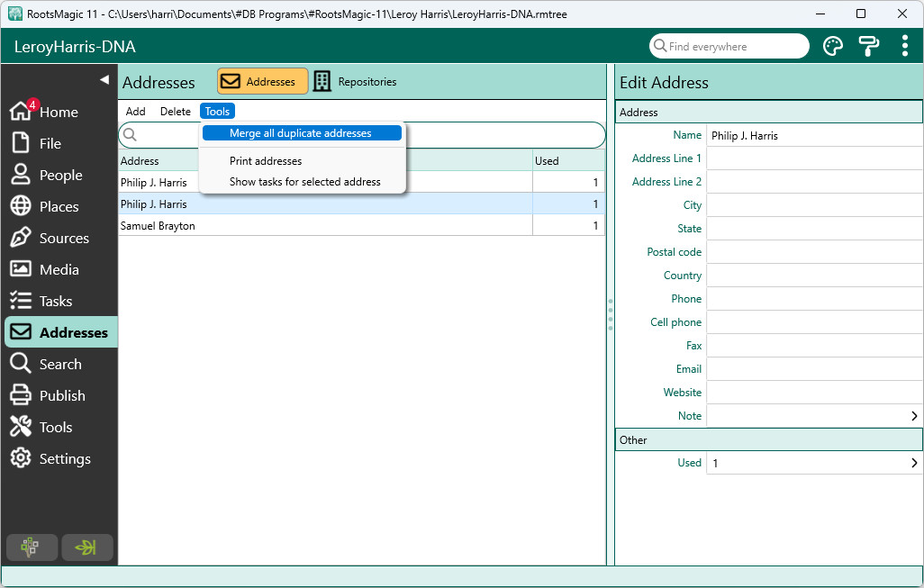Open the Publish printer icon

21,394
